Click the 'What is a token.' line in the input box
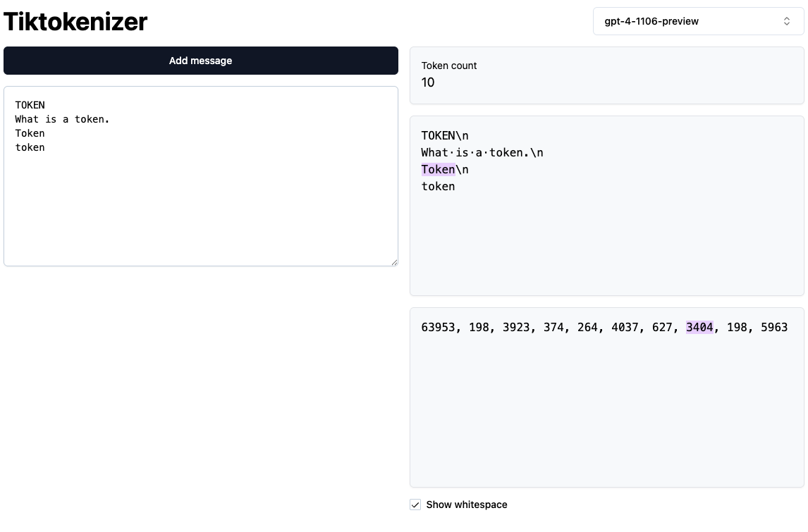Screen dimensions: 808x532 (x=62, y=119)
